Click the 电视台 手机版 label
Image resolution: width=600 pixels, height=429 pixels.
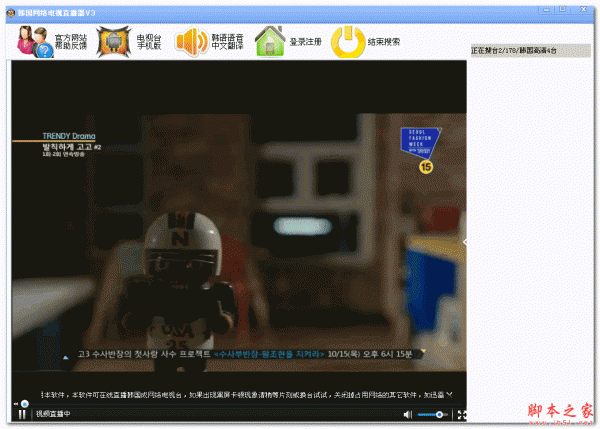pyautogui.click(x=149, y=42)
